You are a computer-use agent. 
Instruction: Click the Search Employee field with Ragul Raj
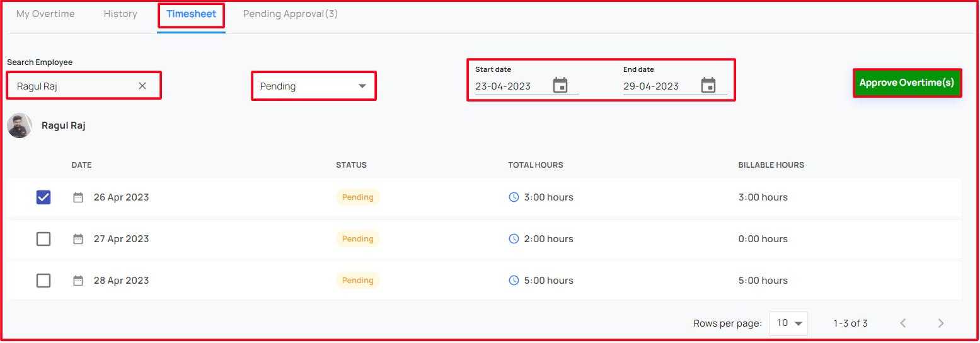point(84,86)
